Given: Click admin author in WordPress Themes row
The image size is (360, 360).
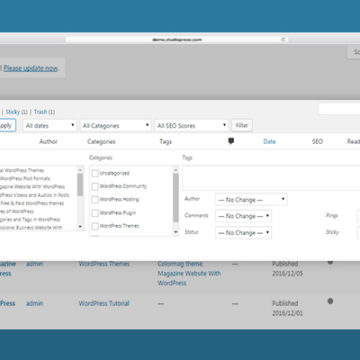Looking at the screenshot, I should coord(35,264).
